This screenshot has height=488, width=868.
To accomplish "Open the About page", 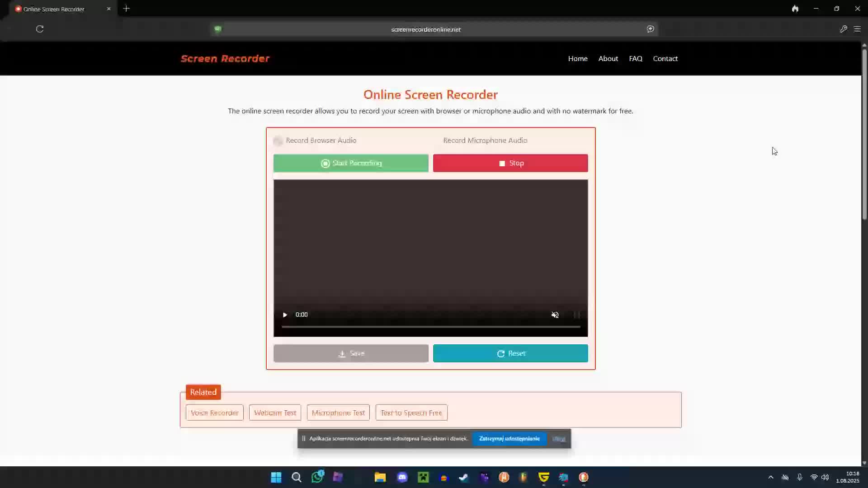I will coord(608,58).
